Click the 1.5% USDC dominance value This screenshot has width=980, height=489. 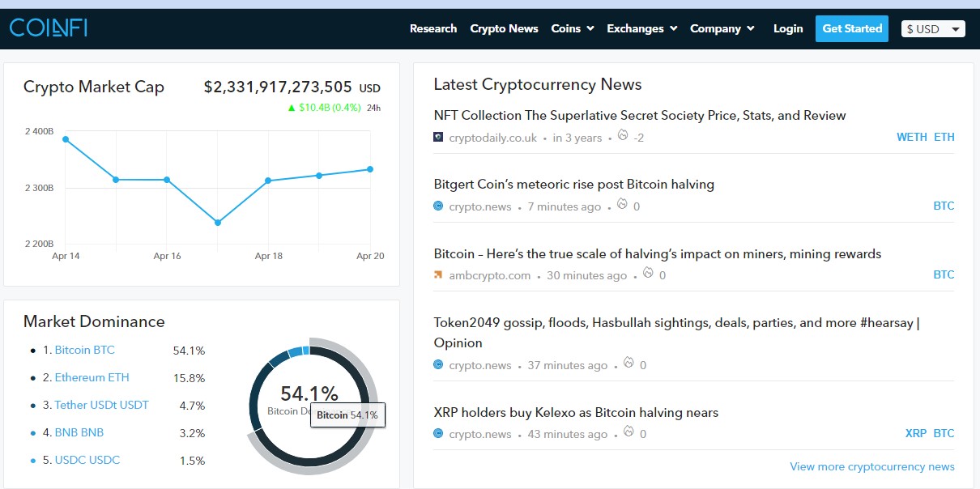click(x=192, y=461)
